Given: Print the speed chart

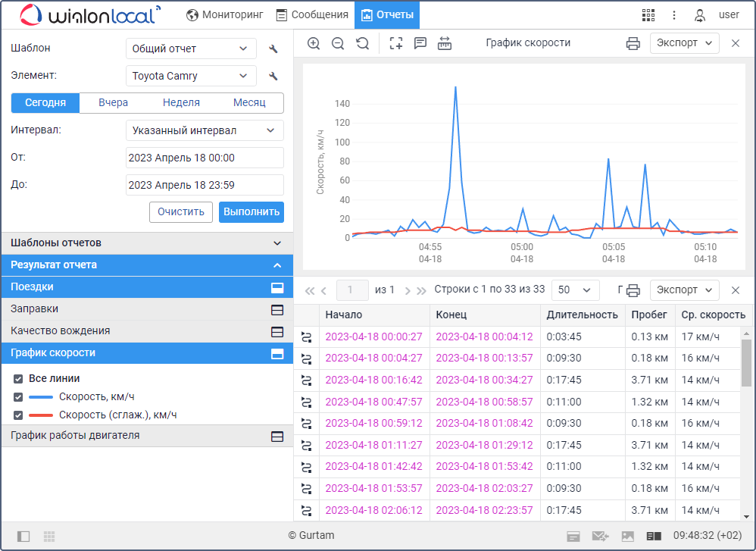Looking at the screenshot, I should 633,43.
